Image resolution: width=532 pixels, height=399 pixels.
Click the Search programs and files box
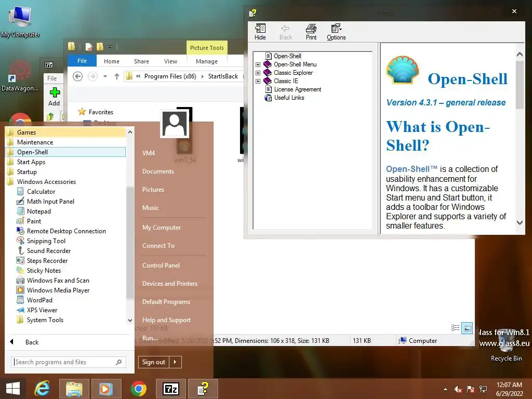[69, 362]
